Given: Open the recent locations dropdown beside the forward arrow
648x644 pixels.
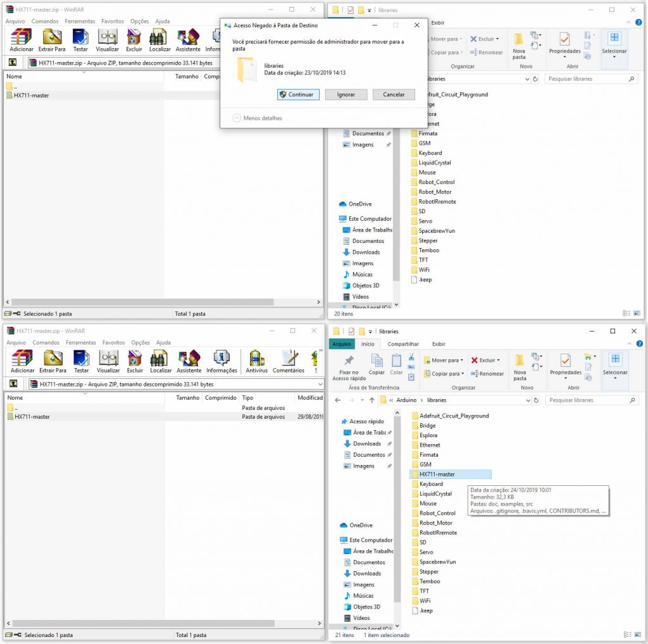Looking at the screenshot, I should pos(362,400).
